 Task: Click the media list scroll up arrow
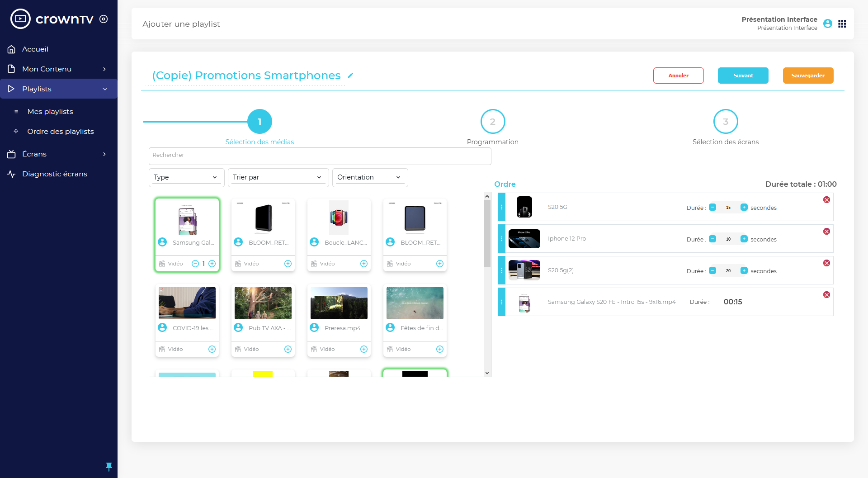[487, 196]
